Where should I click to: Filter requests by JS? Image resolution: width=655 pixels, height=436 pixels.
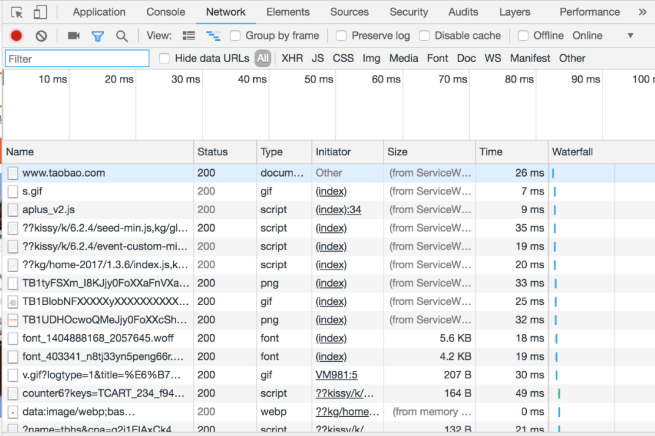(x=317, y=58)
